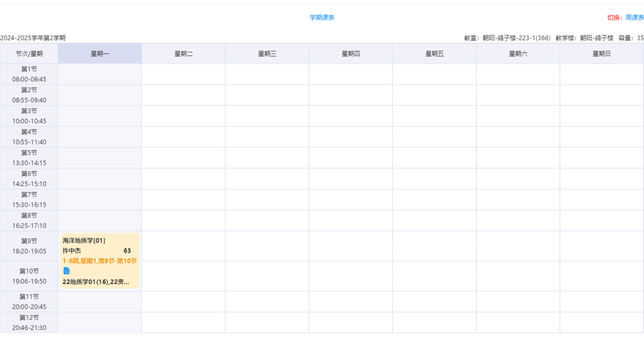Click the 第9节 18:20-19:05 row label
The width and height of the screenshot is (644, 350).
[x=29, y=246]
